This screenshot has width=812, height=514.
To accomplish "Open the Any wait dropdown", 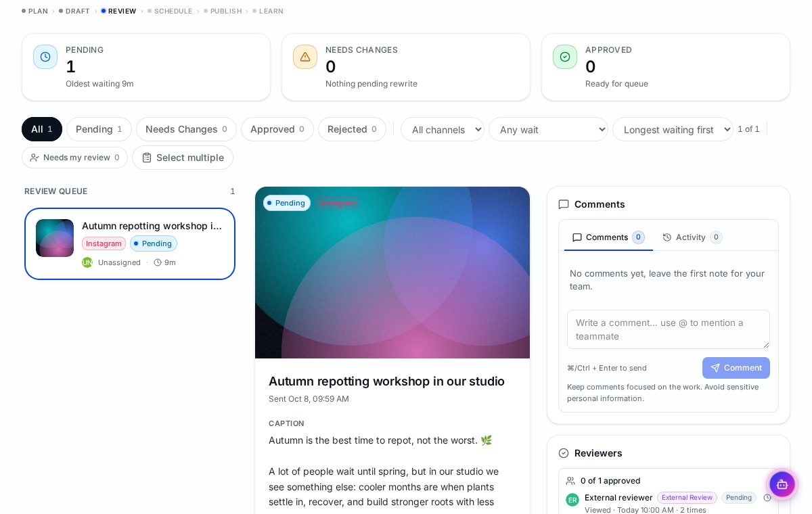I will point(548,129).
